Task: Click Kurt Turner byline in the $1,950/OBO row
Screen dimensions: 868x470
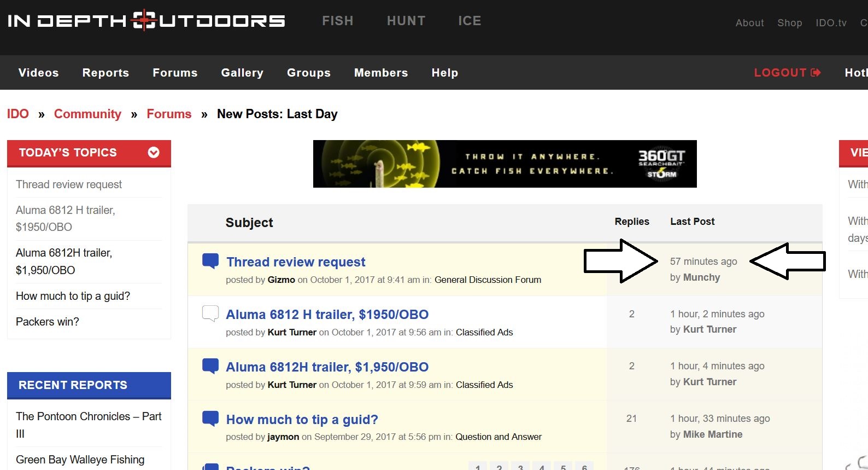Action: pos(292,385)
